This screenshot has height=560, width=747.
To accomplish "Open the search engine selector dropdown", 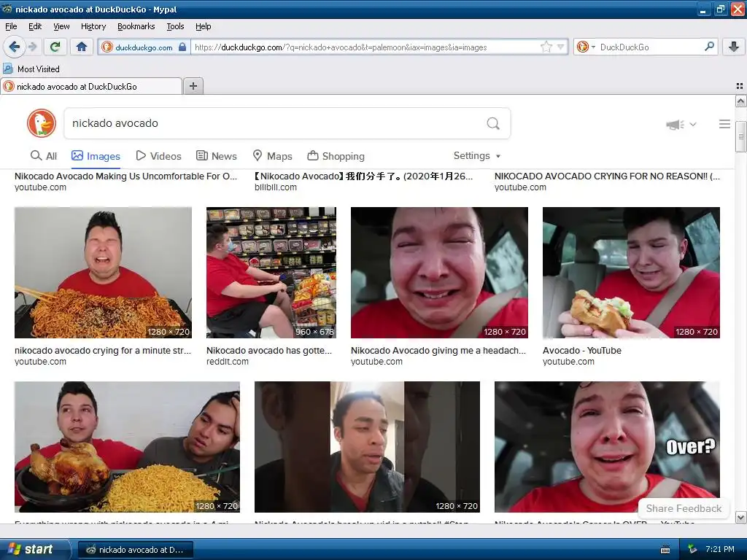I will (586, 47).
